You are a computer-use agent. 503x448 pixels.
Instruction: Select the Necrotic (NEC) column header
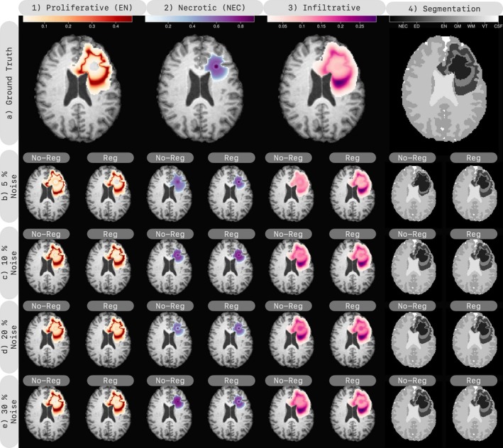coord(204,8)
